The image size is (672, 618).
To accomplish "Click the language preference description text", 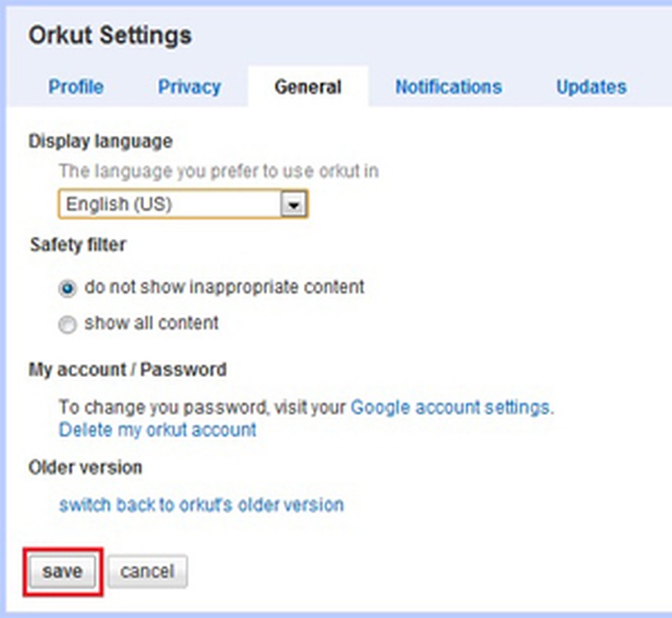I will pos(219,171).
